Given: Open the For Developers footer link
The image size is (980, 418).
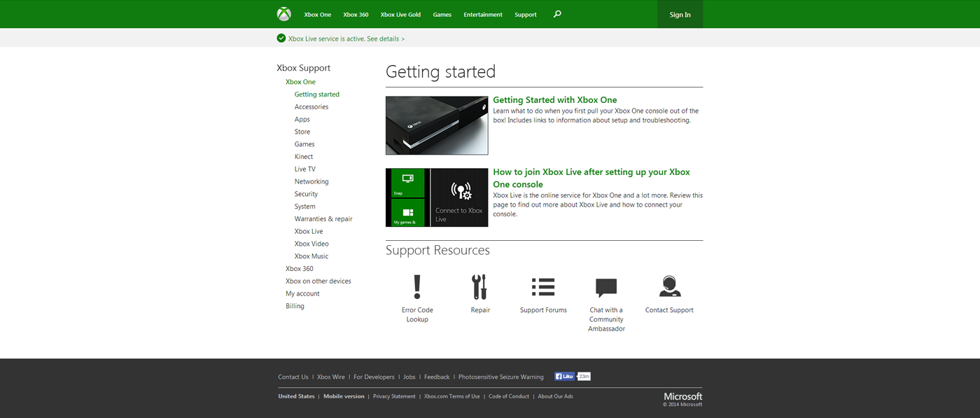Looking at the screenshot, I should click(x=374, y=377).
